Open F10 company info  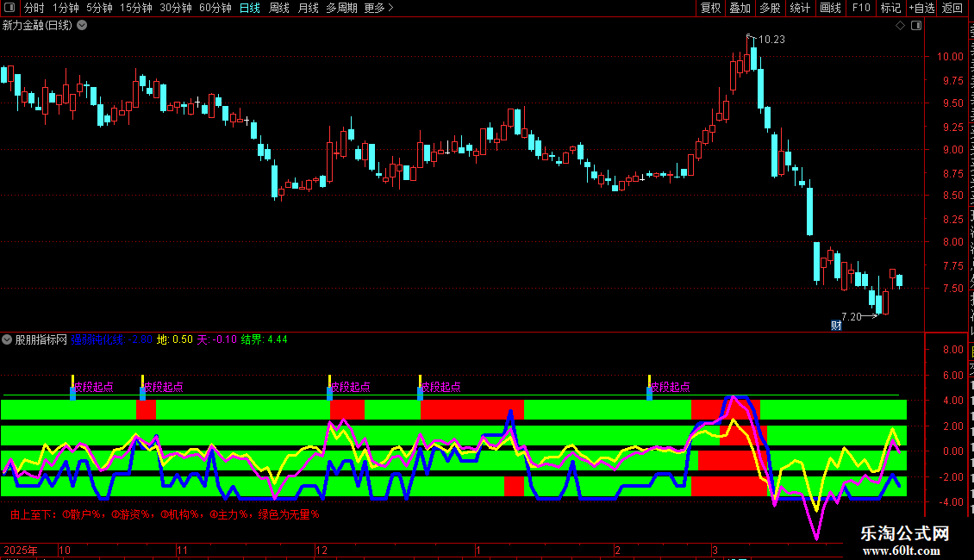(x=861, y=8)
